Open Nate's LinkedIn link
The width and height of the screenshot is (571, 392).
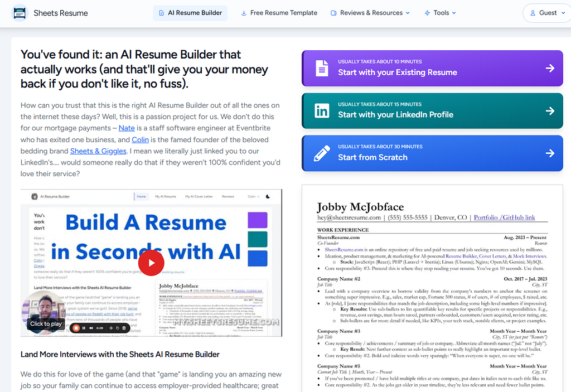coord(127,128)
